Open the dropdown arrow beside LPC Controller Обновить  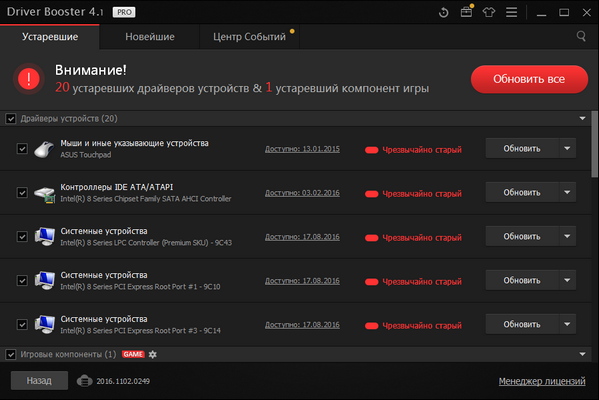click(567, 236)
